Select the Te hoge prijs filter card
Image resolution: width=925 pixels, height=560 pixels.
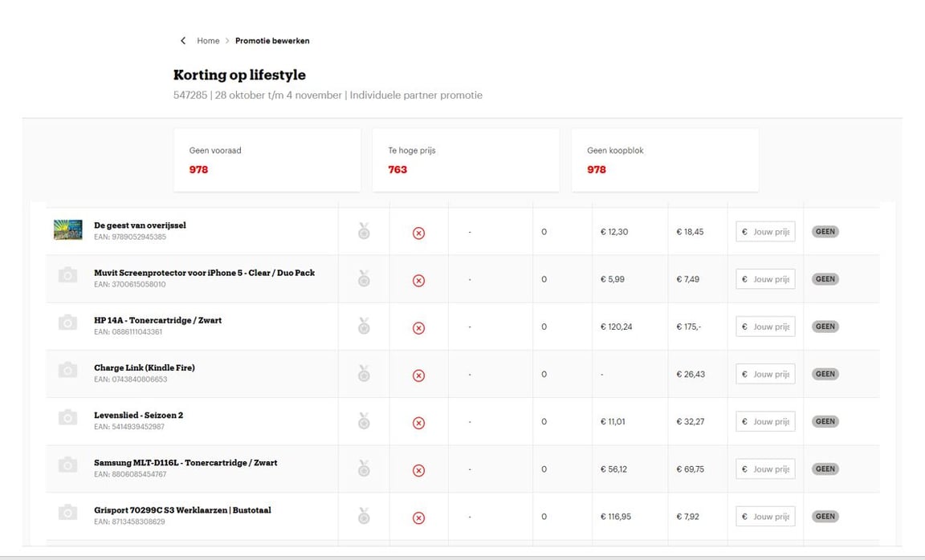466,160
